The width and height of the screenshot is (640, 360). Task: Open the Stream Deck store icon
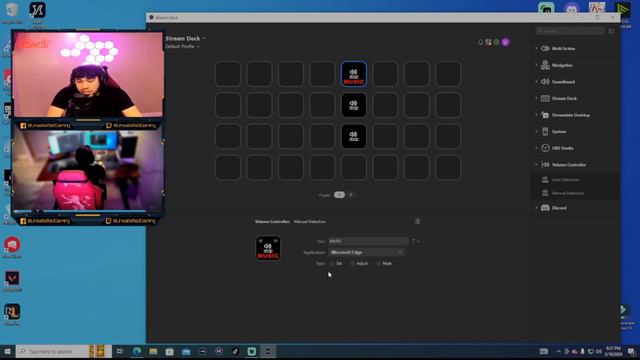click(x=488, y=42)
